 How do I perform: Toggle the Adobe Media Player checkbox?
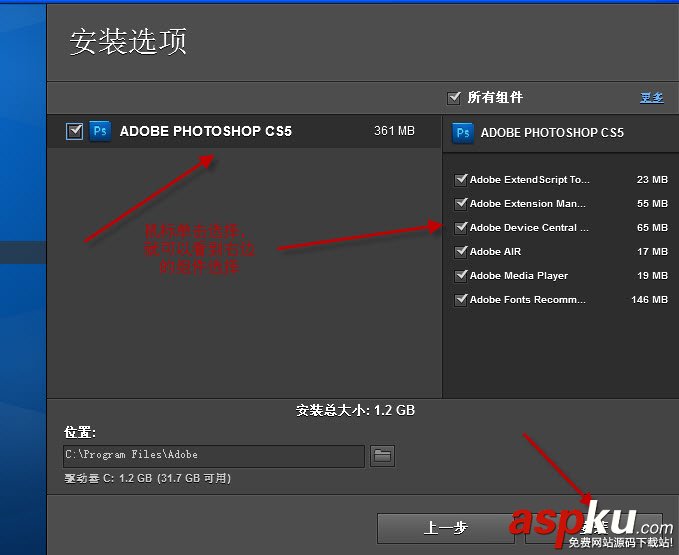[x=461, y=275]
